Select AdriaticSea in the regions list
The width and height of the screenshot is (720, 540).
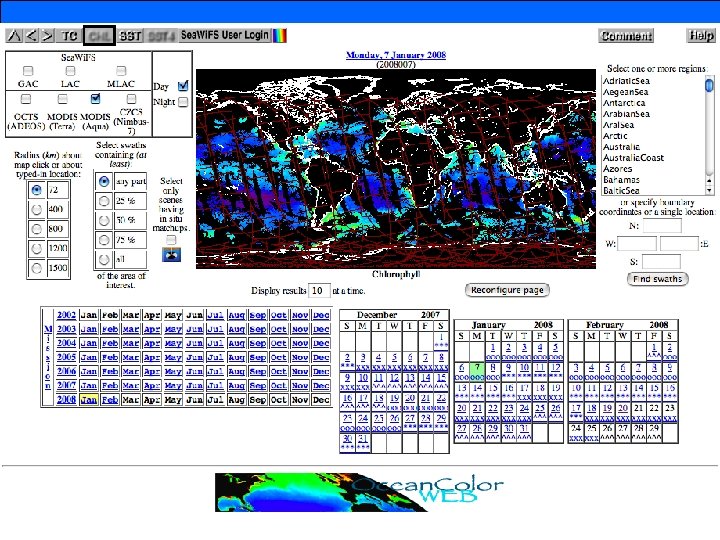626,81
